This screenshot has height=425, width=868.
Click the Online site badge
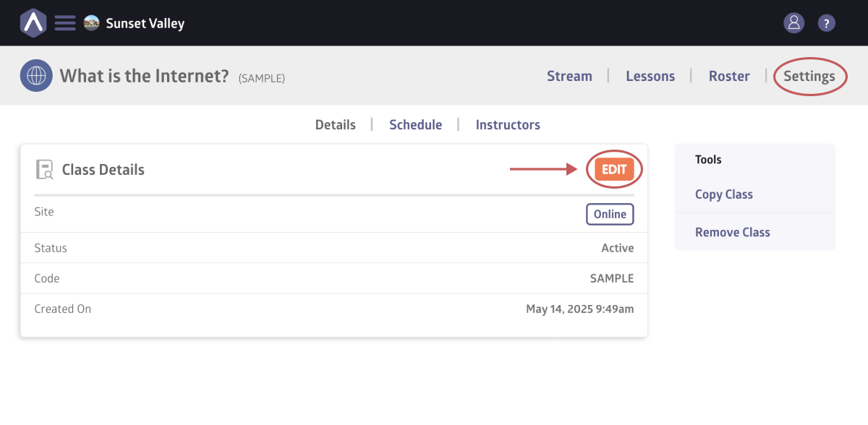(610, 214)
